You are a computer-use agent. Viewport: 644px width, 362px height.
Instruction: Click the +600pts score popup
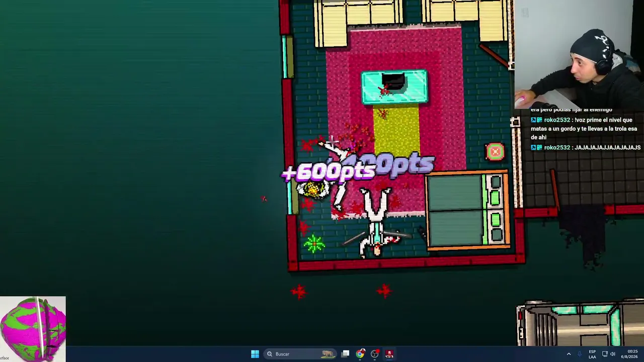coord(329,172)
